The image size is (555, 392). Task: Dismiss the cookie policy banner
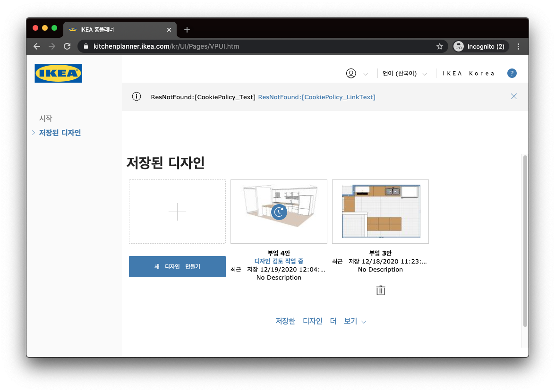514,96
